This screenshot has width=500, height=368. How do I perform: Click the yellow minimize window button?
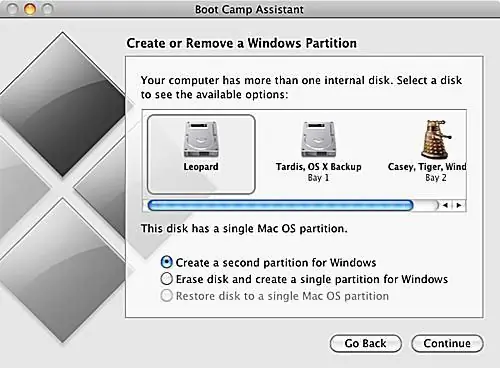[30, 9]
